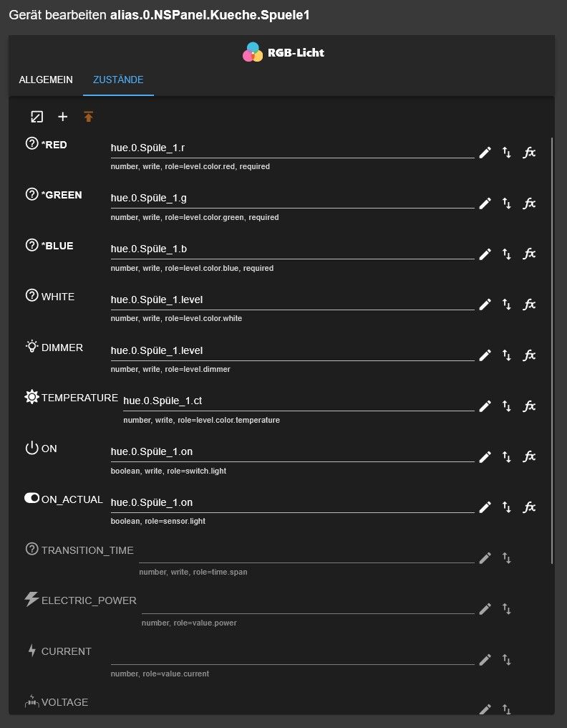
Task: Click the add state plus icon
Action: 63,117
